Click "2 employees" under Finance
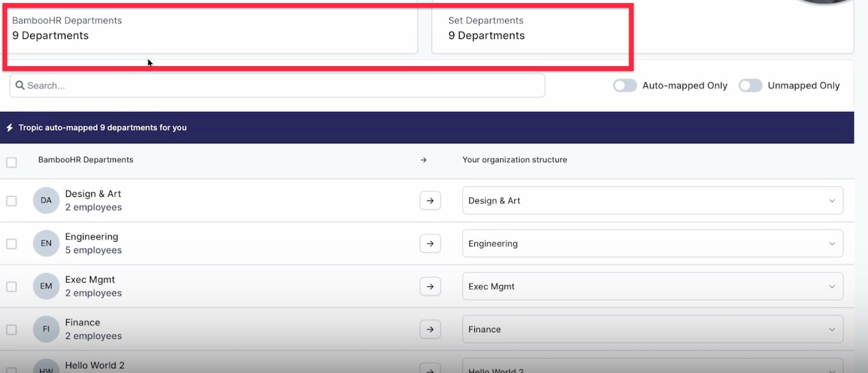868x373 pixels. (93, 336)
